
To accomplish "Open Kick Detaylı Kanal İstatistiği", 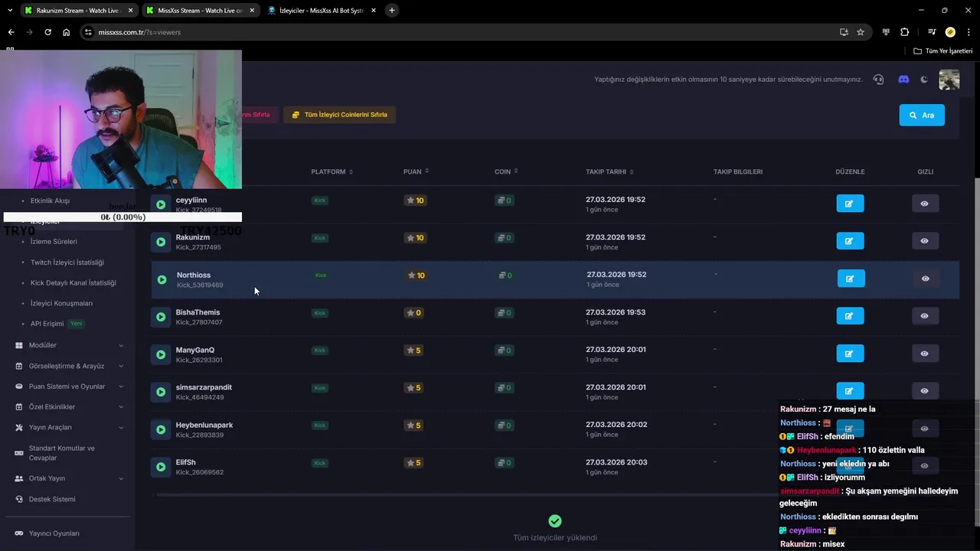I will 73,283.
